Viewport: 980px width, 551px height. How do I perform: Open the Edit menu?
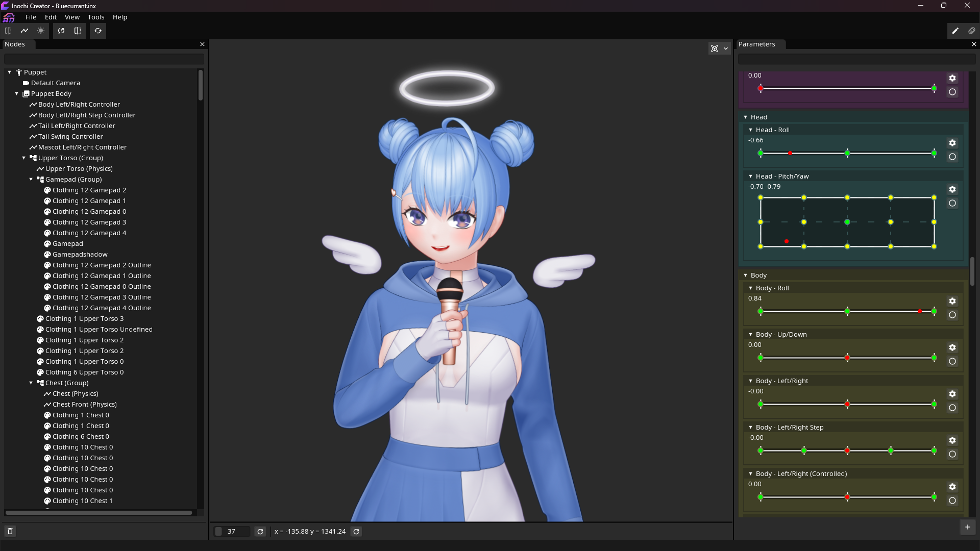51,17
